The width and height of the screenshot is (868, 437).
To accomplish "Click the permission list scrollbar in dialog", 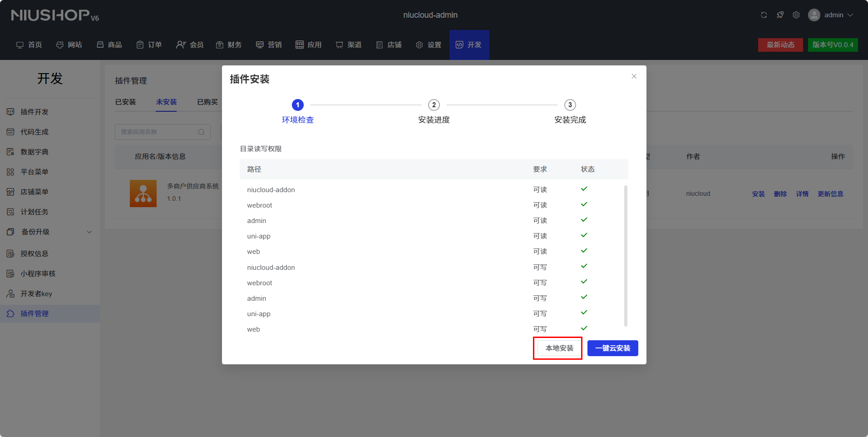I will tap(626, 255).
